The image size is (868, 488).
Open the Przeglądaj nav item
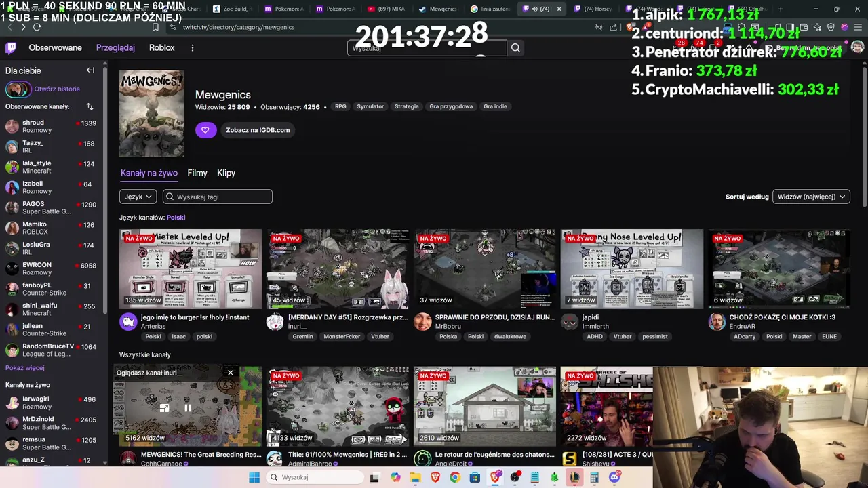(x=115, y=48)
